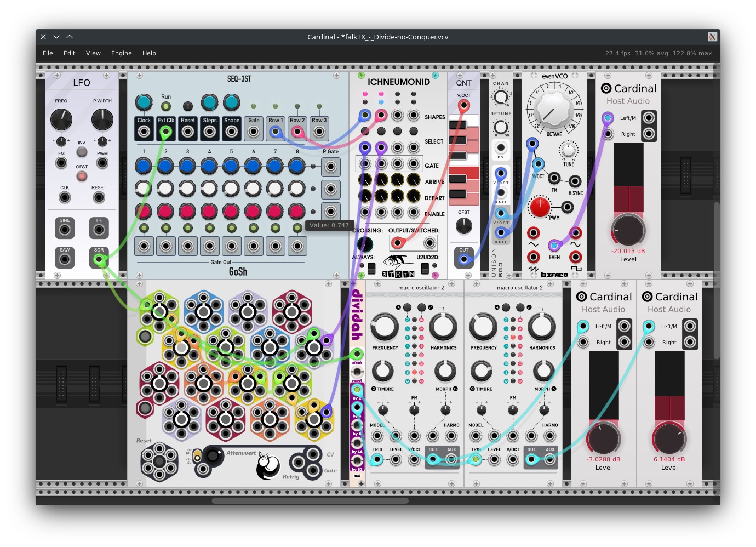This screenshot has width=756, height=547.
Task: Click the LFO TRI output jack
Action: coord(99,230)
